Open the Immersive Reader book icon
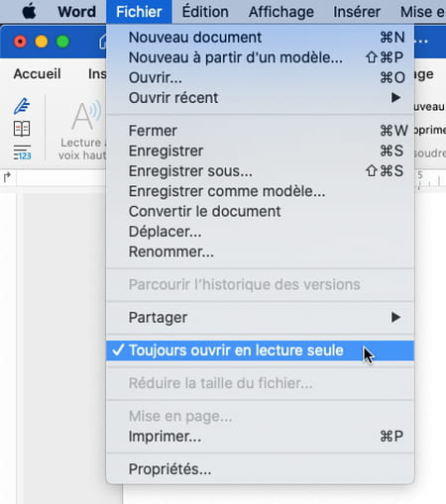This screenshot has height=504, width=446. (22, 129)
